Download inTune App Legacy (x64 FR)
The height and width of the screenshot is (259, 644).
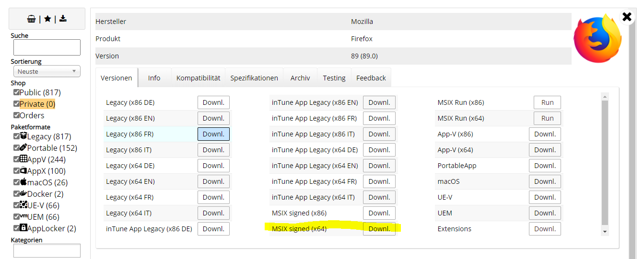tap(379, 181)
